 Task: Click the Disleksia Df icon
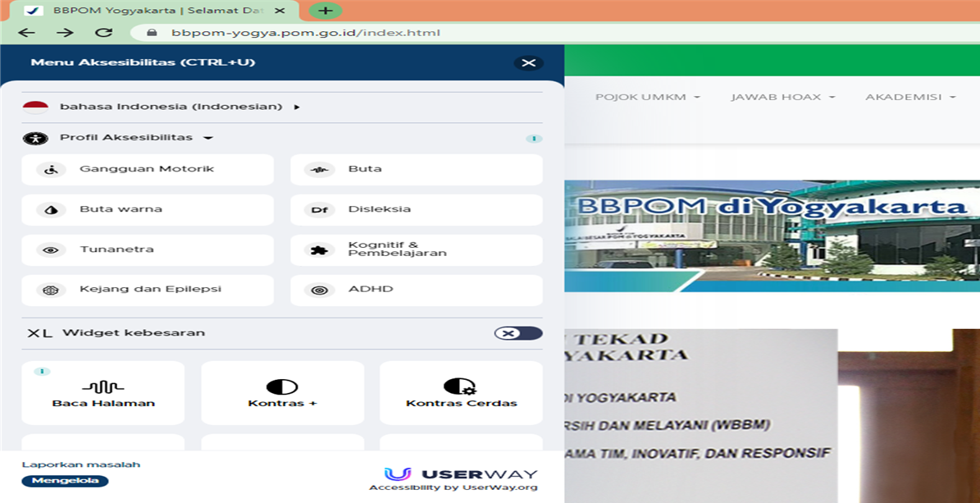pos(319,210)
